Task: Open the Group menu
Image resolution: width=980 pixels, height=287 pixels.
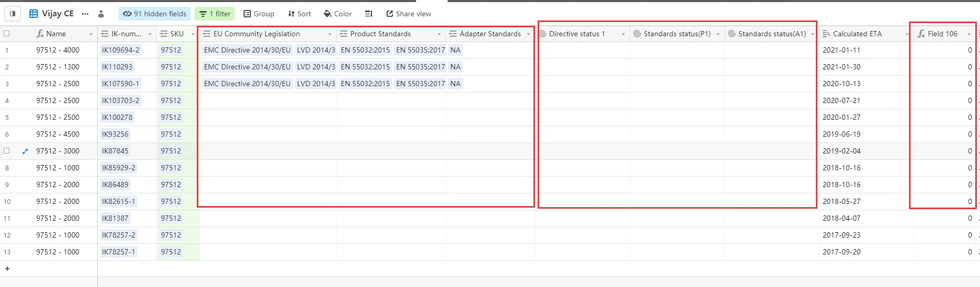Action: click(259, 14)
